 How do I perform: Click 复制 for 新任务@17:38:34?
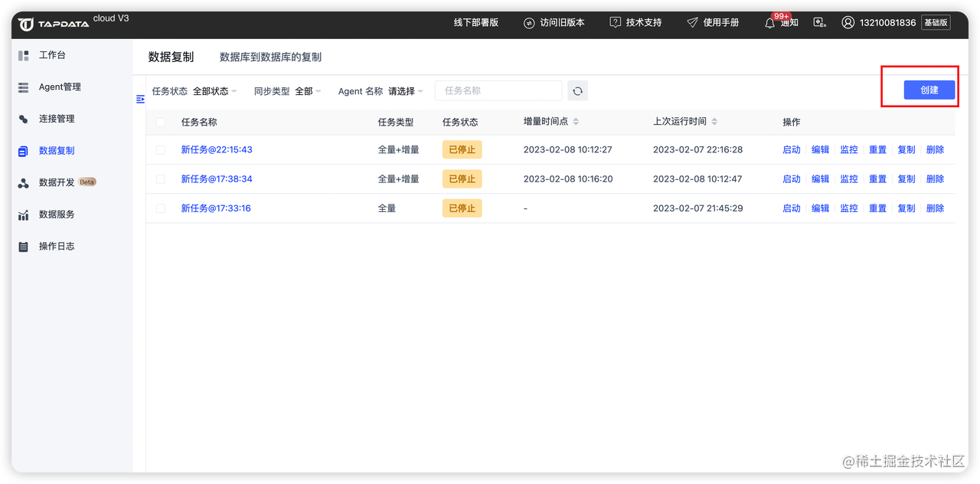[x=906, y=178]
